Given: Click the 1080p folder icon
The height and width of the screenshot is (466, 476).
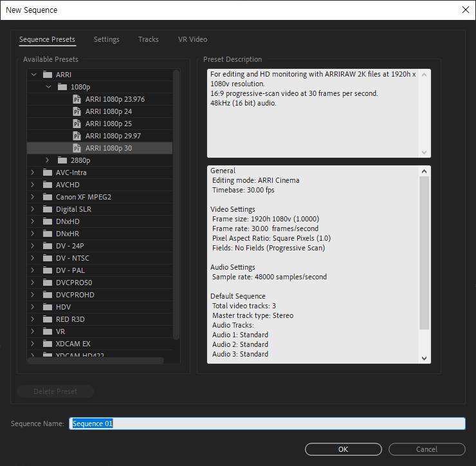Looking at the screenshot, I should coord(62,87).
